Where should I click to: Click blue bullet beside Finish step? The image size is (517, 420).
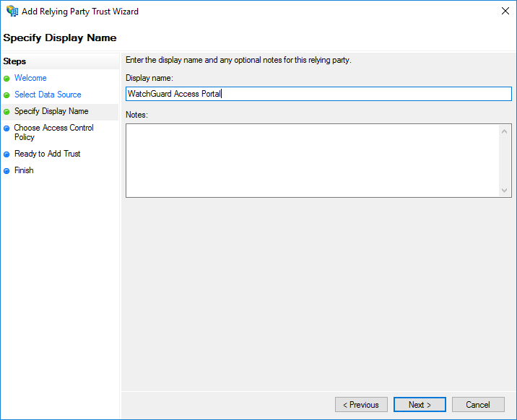pos(6,171)
